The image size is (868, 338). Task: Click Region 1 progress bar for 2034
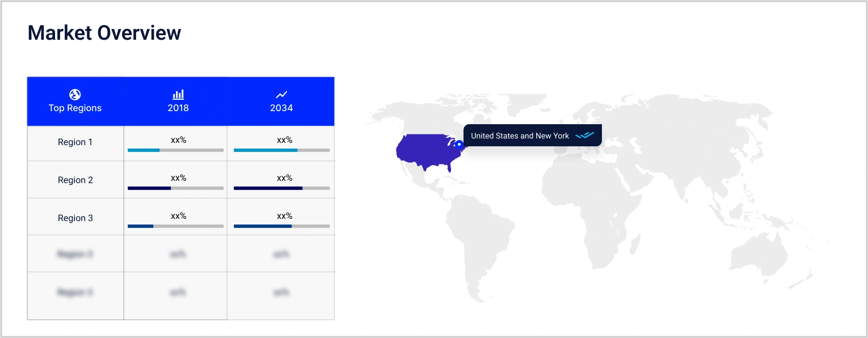pyautogui.click(x=281, y=150)
